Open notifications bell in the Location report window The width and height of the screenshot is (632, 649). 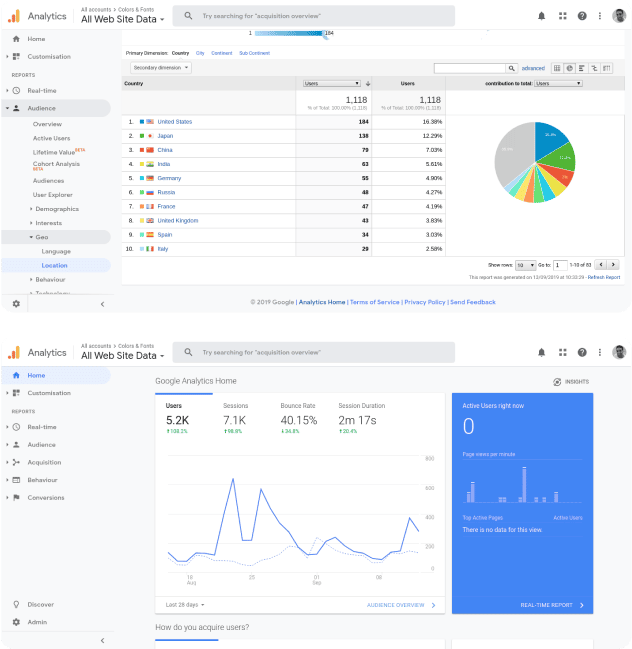coord(541,16)
